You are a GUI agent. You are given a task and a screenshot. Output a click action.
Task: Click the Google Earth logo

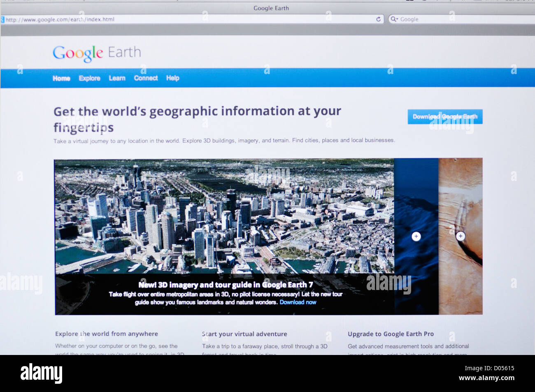point(97,53)
